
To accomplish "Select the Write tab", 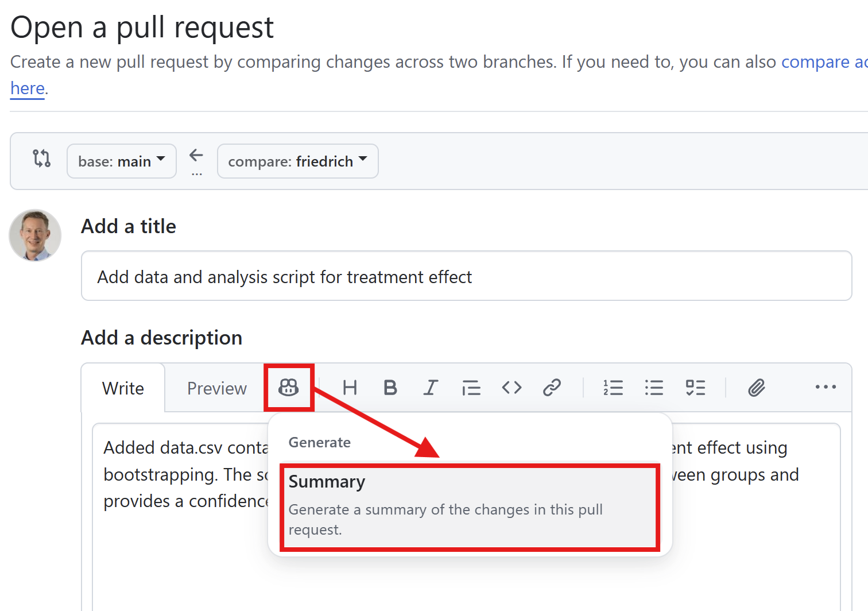I will (x=123, y=389).
